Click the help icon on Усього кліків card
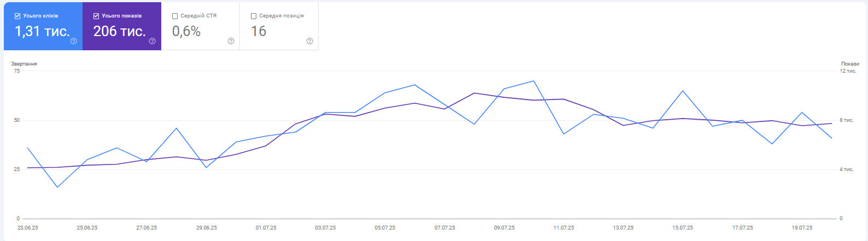The image size is (868, 241). [74, 41]
